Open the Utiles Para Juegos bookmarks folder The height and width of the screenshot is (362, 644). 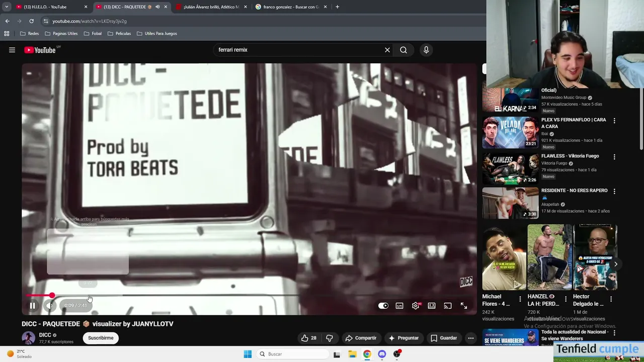pos(157,34)
